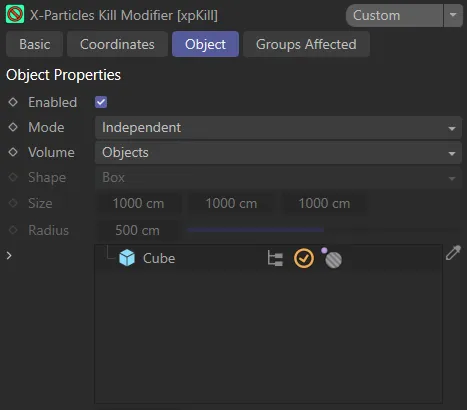The height and width of the screenshot is (410, 467).
Task: Expand the objects list with the side chevron
Action: [x=9, y=256]
